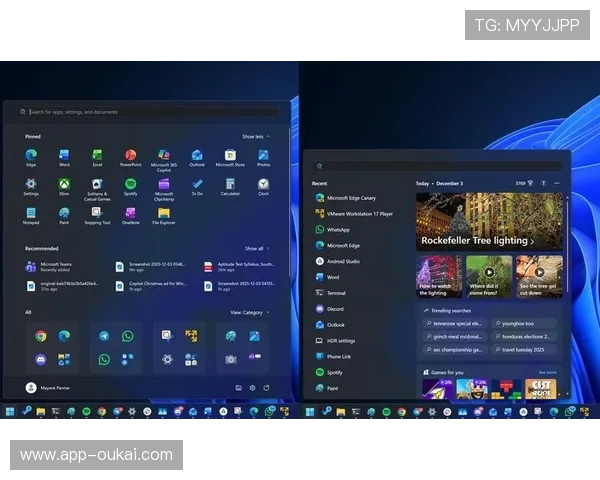Launch Xbox from pinned apps
The image size is (600, 480).
click(x=64, y=185)
